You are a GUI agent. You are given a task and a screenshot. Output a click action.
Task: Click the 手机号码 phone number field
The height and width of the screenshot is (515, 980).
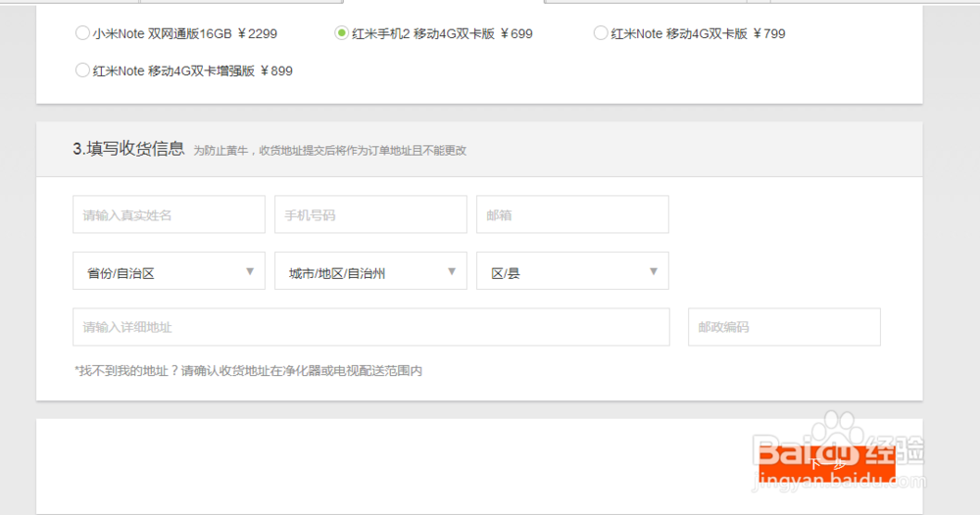tap(370, 214)
